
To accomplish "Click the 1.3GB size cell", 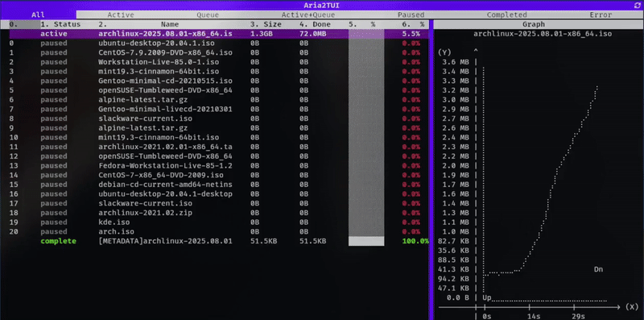I will (261, 34).
